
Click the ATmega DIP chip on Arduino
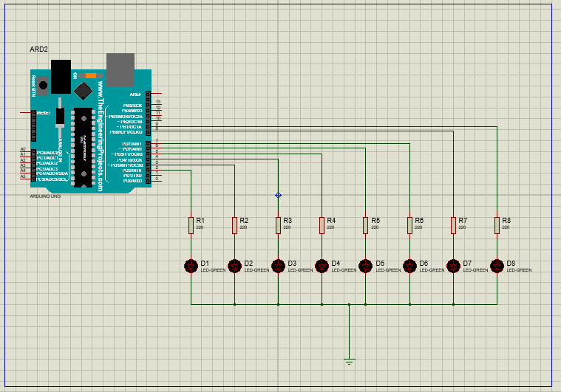(84, 147)
